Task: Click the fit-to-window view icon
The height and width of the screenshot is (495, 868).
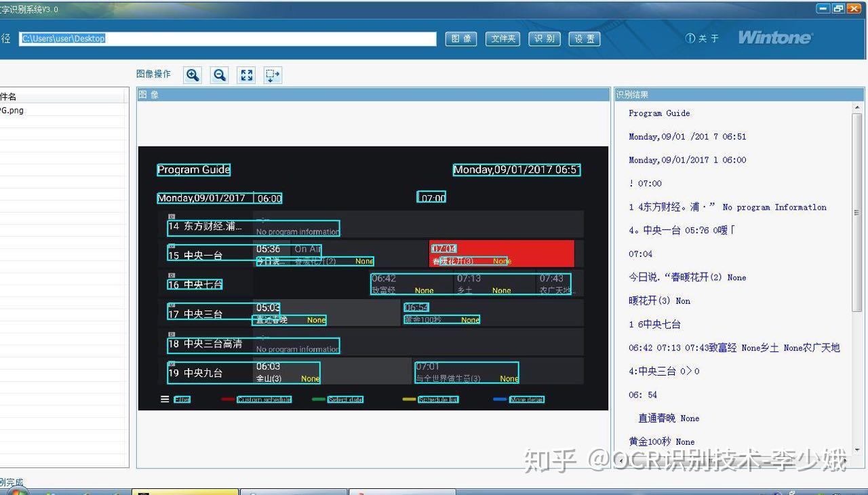Action: tap(246, 75)
